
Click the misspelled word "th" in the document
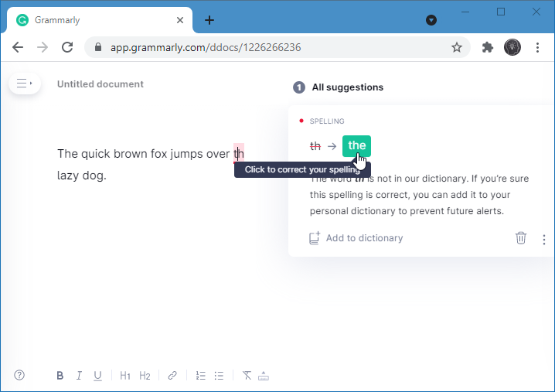tap(239, 154)
